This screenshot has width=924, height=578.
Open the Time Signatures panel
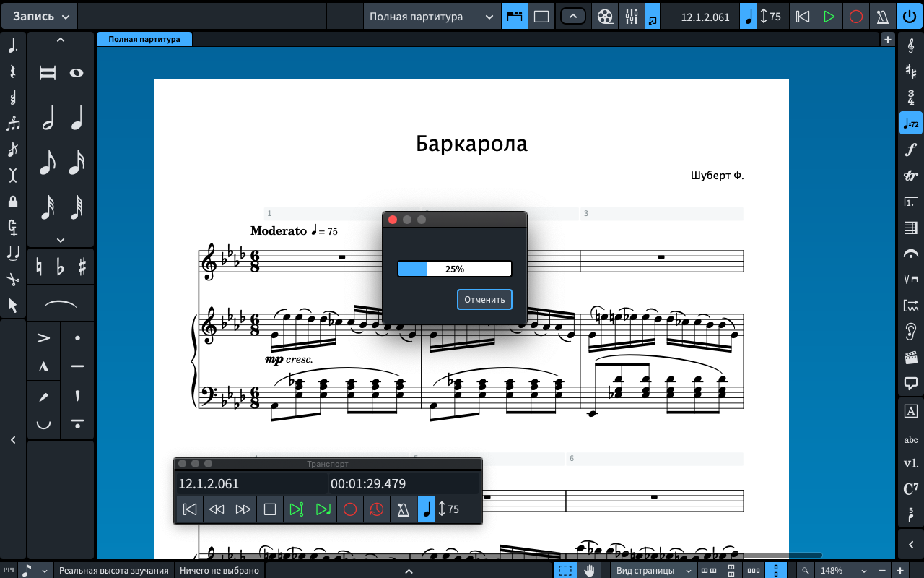910,97
